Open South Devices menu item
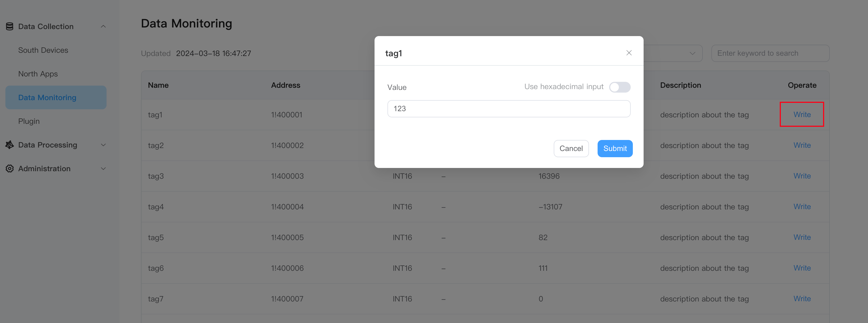 43,50
